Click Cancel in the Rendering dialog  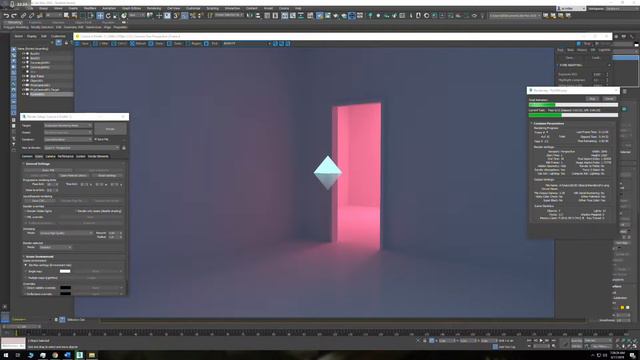pyautogui.click(x=609, y=99)
